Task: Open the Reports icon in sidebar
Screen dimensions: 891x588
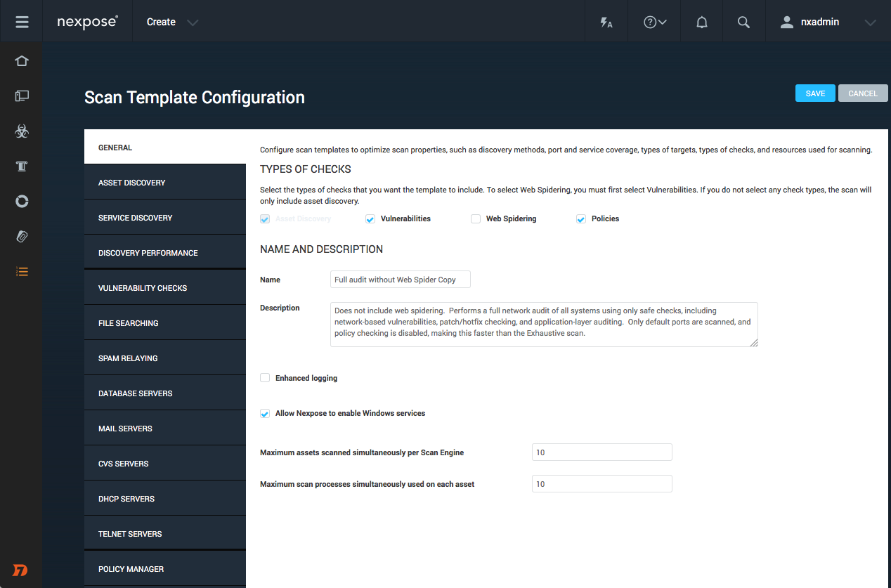Action: coord(22,202)
